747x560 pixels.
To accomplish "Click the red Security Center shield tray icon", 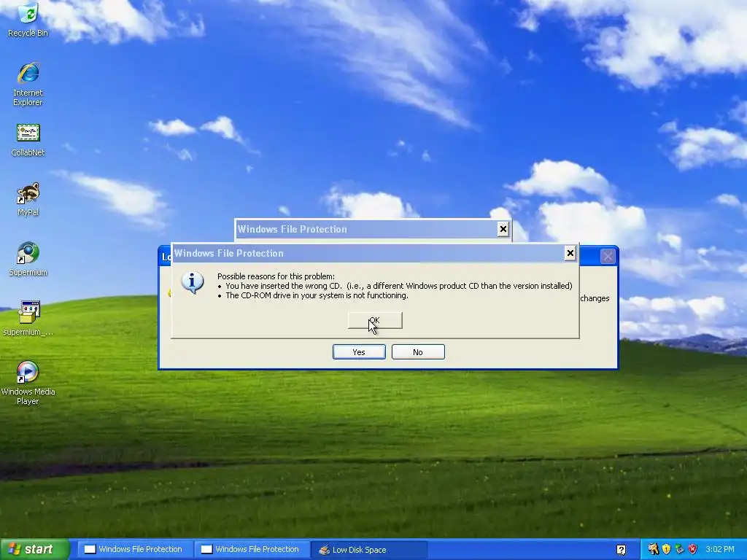I will click(x=693, y=549).
